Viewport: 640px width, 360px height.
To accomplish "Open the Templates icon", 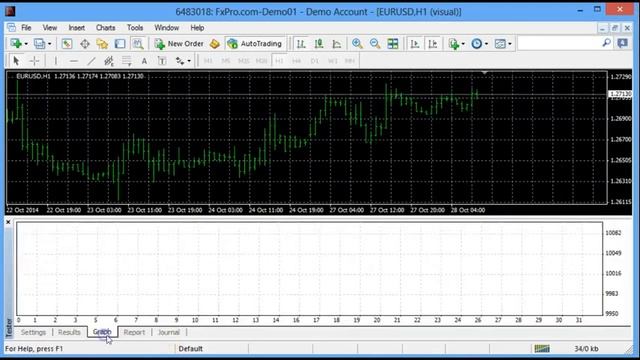I will tap(500, 44).
